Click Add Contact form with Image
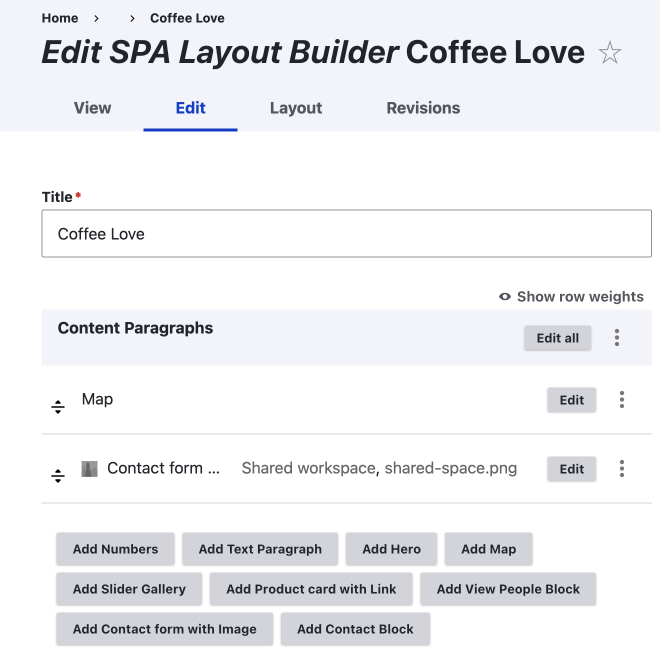This screenshot has height=660, width=660. click(165, 629)
